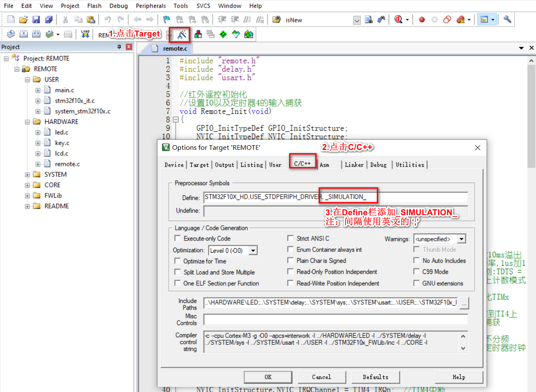Save the current file via toolbar
Screen dimensions: 536x392
36,19
